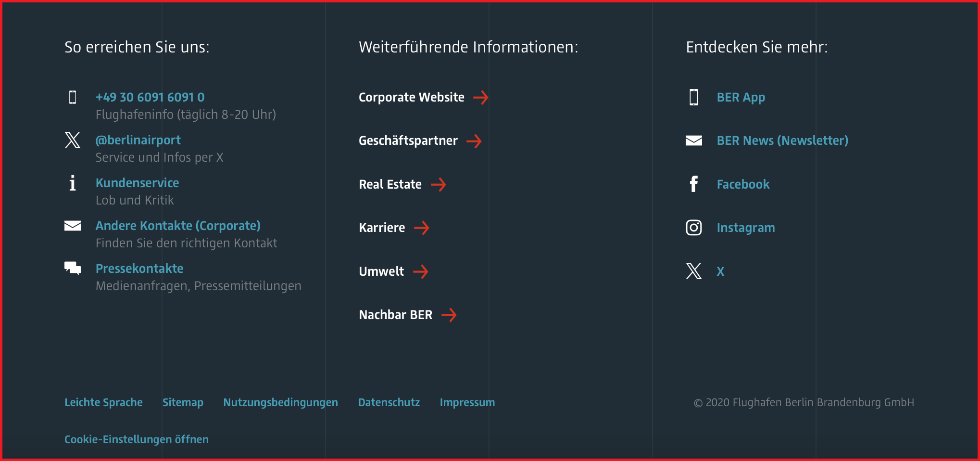Open Andere Kontakte (Corporate) link
Screen dimensions: 980x461
[178, 226]
